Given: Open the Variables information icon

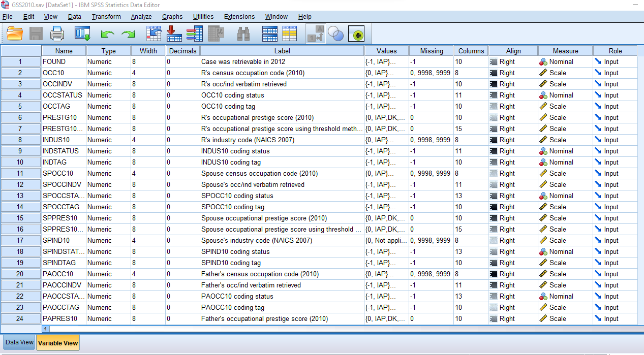Looking at the screenshot, I should (194, 34).
